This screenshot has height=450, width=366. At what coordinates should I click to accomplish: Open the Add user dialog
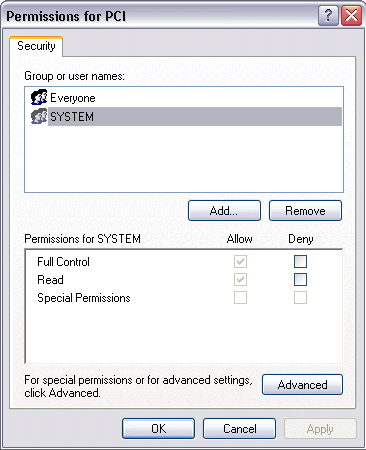click(x=224, y=210)
